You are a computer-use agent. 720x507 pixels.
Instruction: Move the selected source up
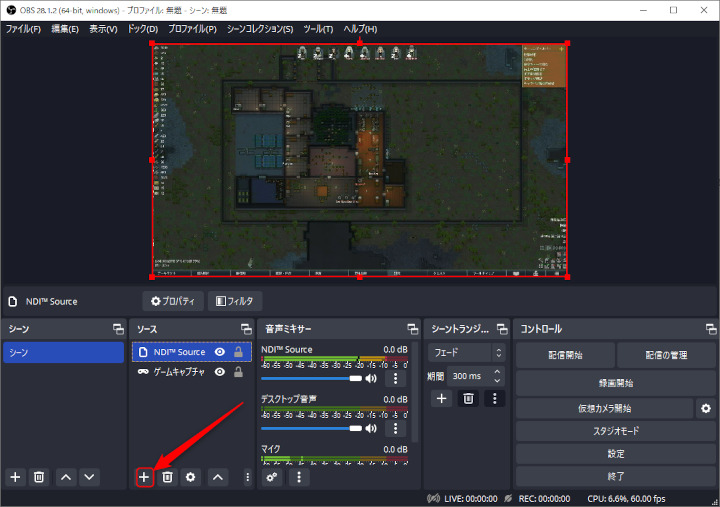218,477
